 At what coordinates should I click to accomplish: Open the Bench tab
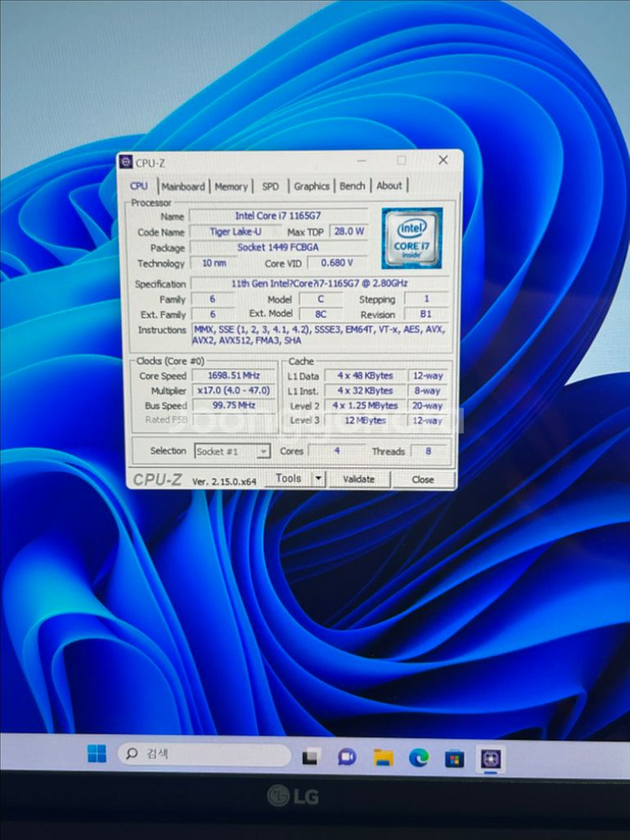[352, 186]
